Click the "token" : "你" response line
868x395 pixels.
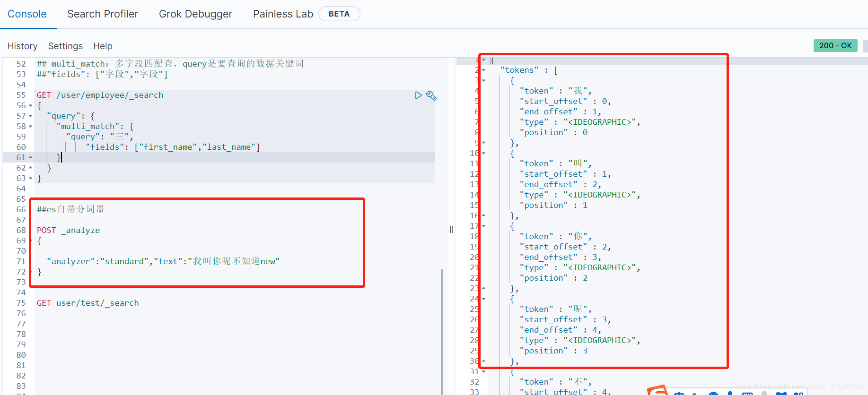coord(556,237)
